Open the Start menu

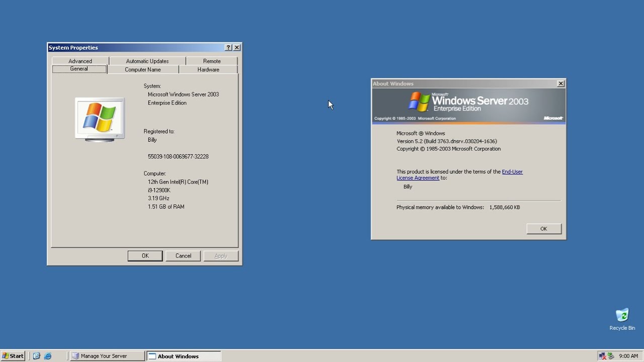click(x=13, y=356)
